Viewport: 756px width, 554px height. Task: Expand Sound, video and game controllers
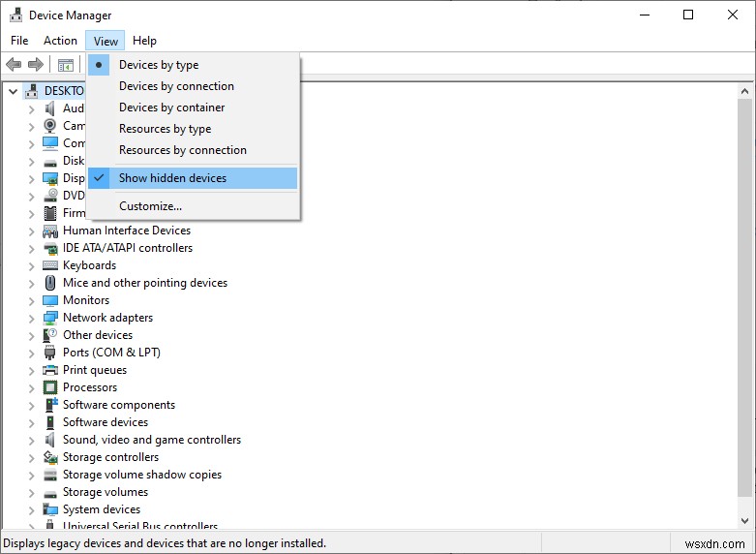pos(31,441)
